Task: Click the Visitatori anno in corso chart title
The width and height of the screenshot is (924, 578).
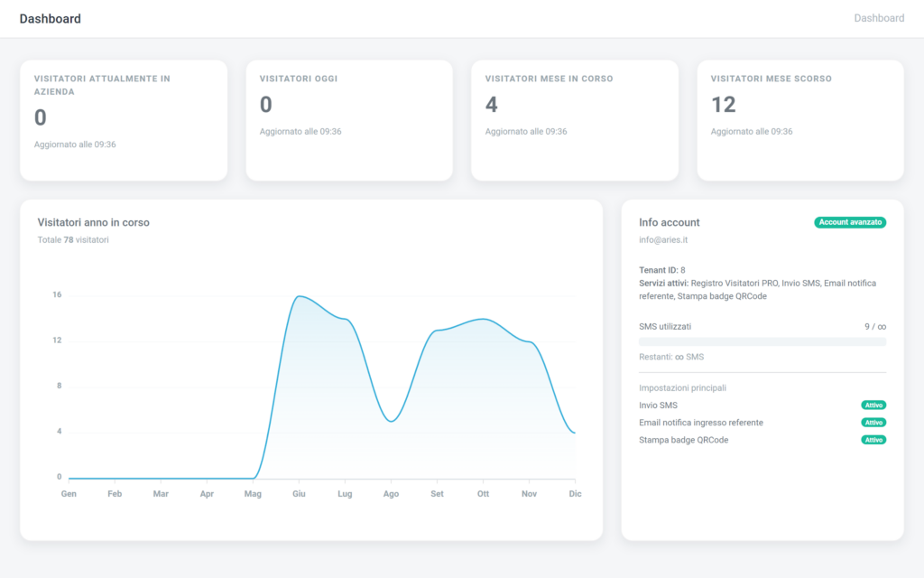Action: tap(93, 222)
